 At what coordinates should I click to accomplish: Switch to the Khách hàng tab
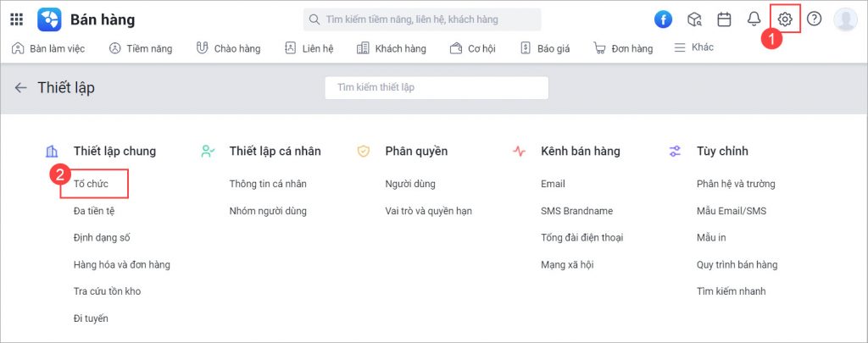click(392, 48)
